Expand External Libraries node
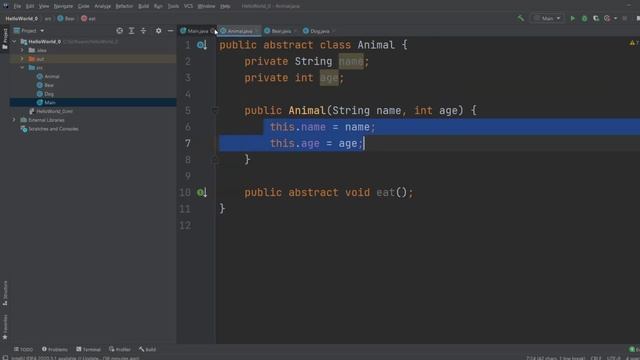The height and width of the screenshot is (360, 640). 14,120
